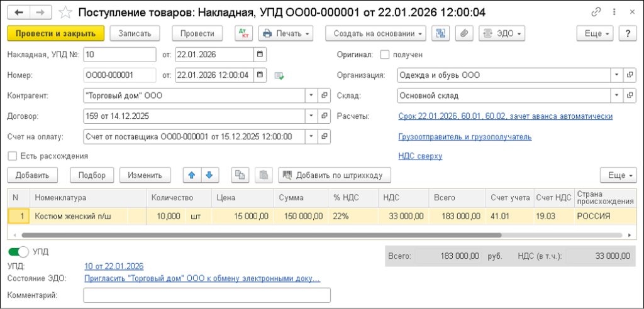Expand the Контрагент dropdown list
The height and width of the screenshot is (309, 644).
[x=311, y=95]
